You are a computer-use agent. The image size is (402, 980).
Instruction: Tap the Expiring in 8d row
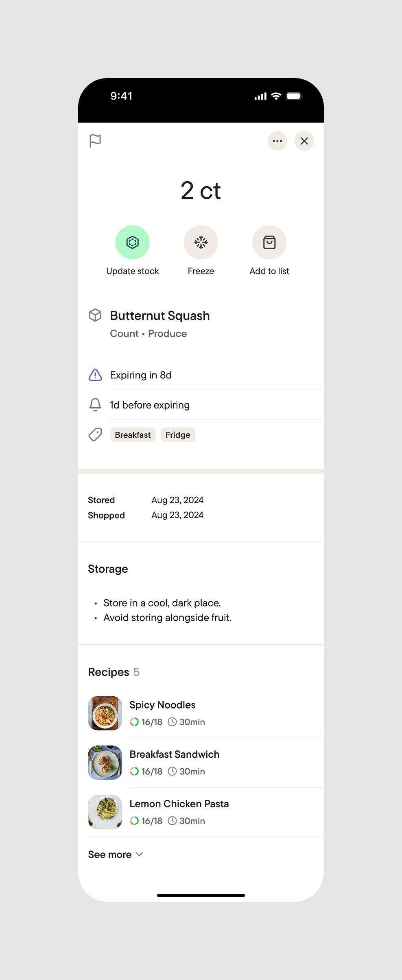(x=141, y=375)
